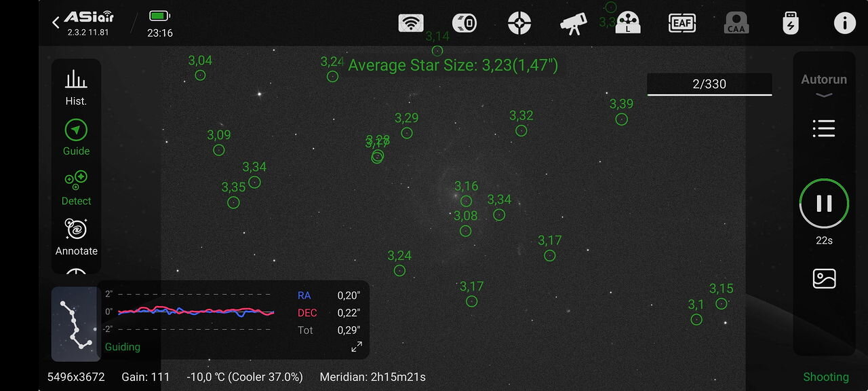This screenshot has width=868, height=391.
Task: Click the 22s exposure countdown
Action: pos(824,240)
